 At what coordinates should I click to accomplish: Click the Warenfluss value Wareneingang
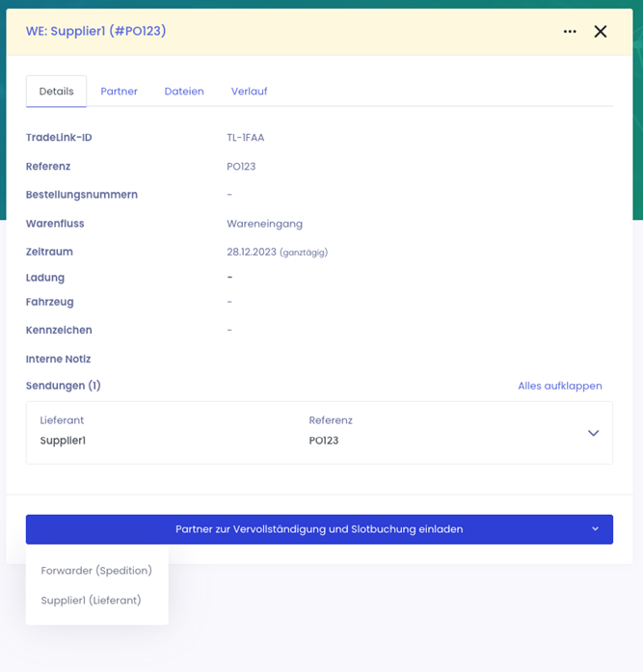point(264,224)
